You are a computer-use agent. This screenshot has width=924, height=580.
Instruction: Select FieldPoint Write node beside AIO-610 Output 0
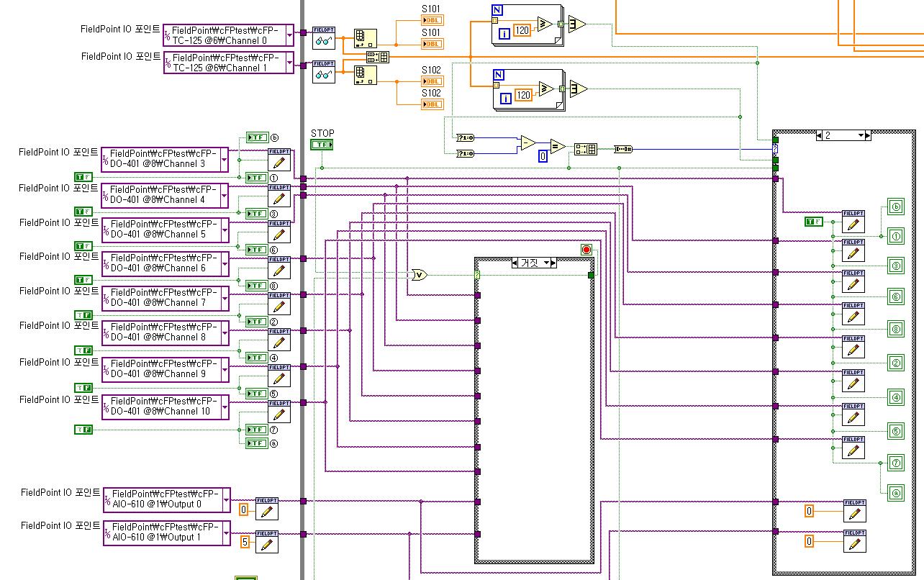coord(266,509)
